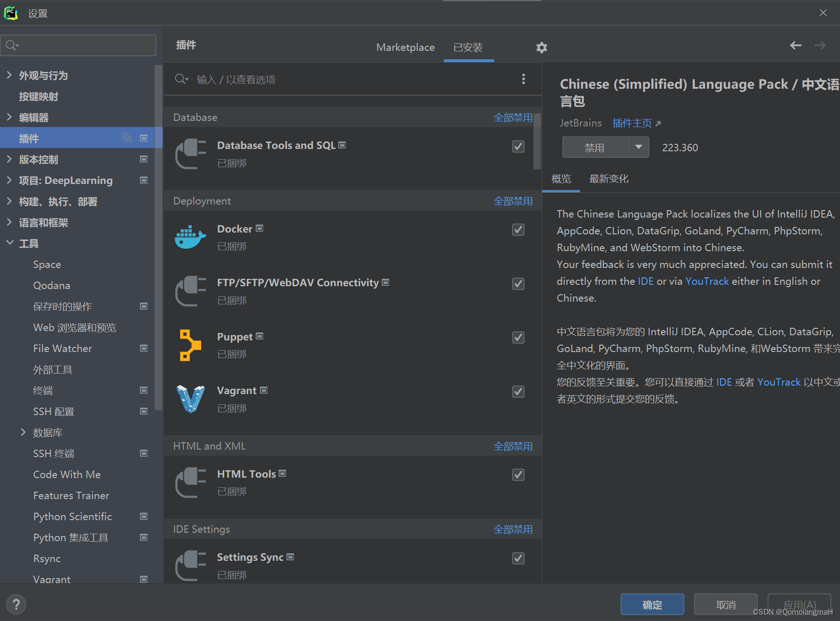Open the plugins gear settings icon
Viewport: 840px width, 621px height.
pyautogui.click(x=541, y=47)
